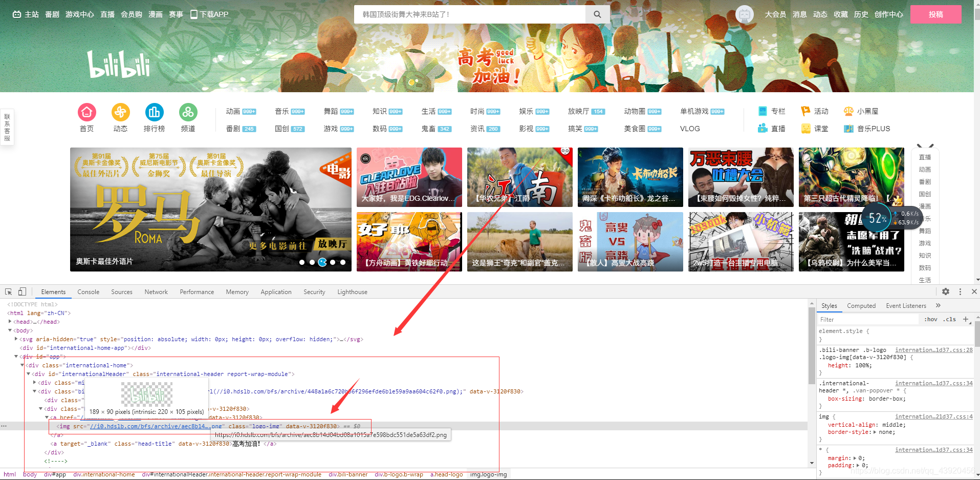Select the fourth carousel dot

pos(333,262)
